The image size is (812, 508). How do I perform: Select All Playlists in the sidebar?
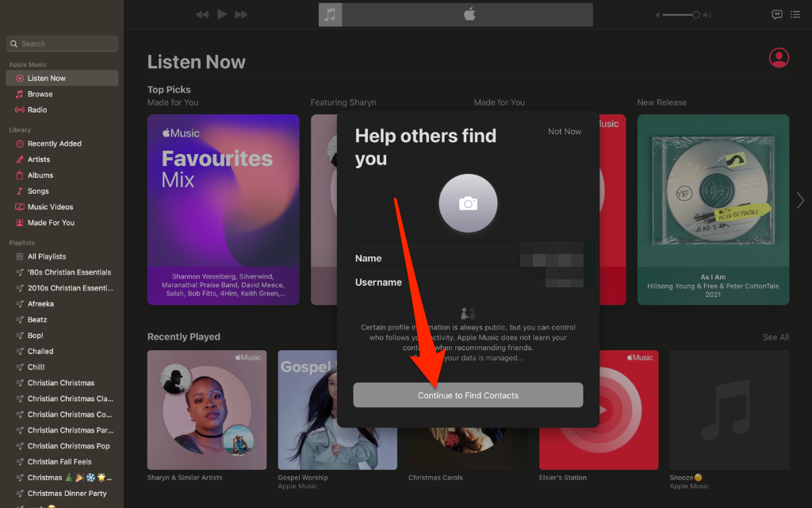62,256
